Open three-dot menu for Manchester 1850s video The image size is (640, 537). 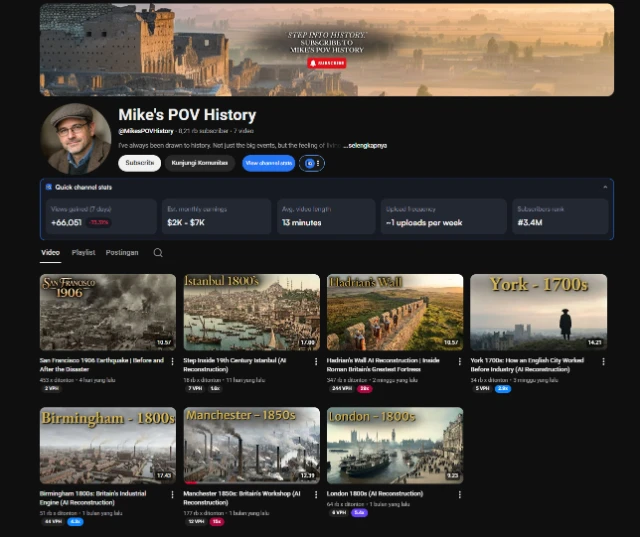(316, 494)
